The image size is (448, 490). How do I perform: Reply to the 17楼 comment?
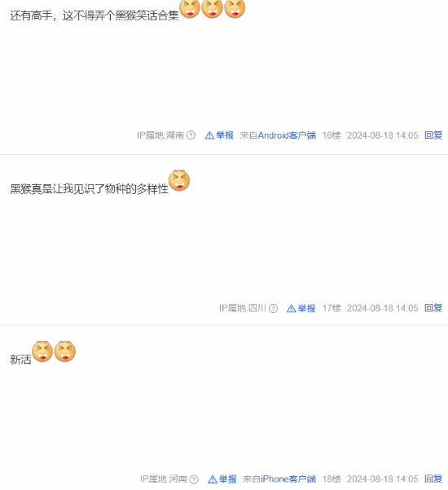pyautogui.click(x=433, y=308)
